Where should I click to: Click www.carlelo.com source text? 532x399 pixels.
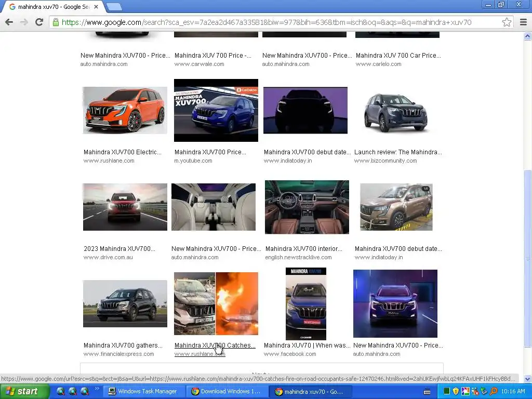[378, 64]
